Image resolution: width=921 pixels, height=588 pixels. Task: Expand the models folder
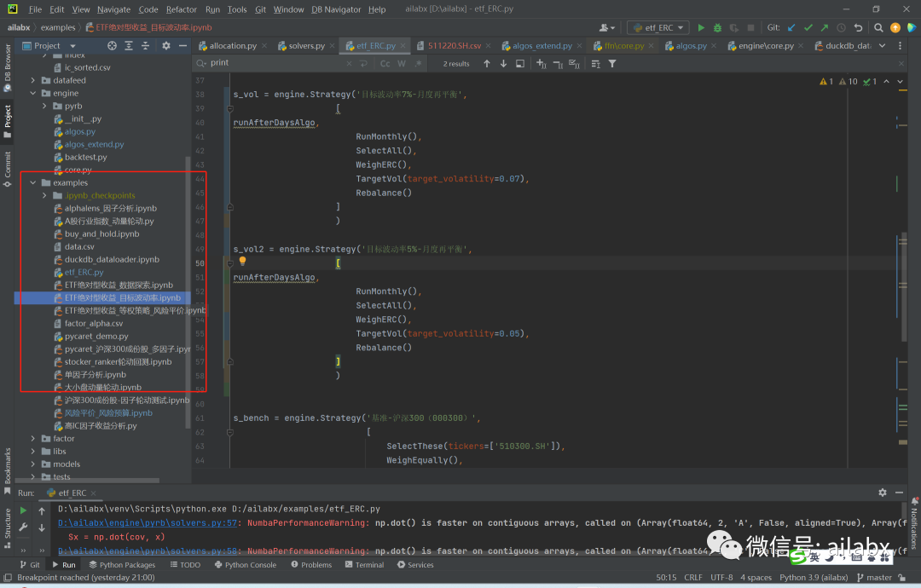33,464
